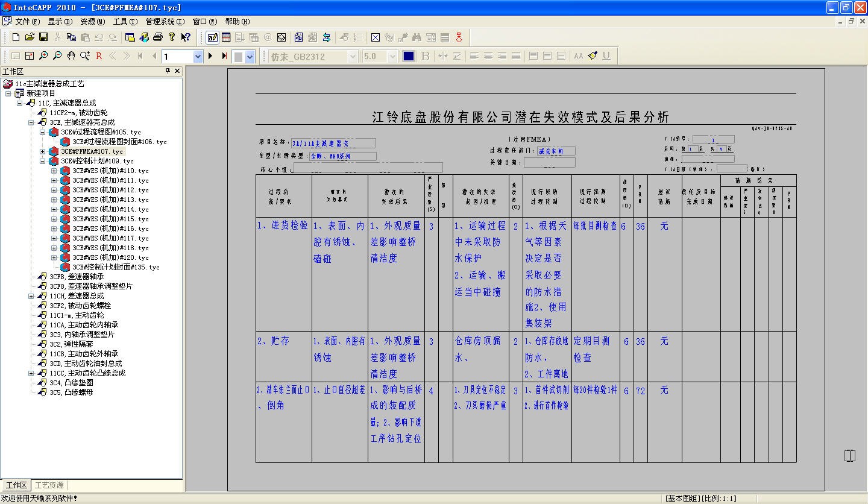Pin the 工作区 panel with pushpin

tap(168, 71)
